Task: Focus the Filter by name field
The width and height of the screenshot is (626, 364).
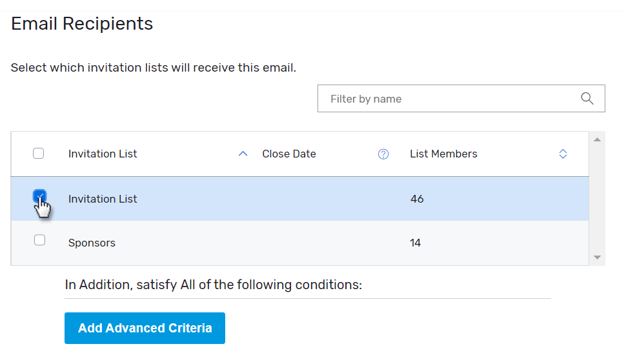Action: [x=452, y=99]
